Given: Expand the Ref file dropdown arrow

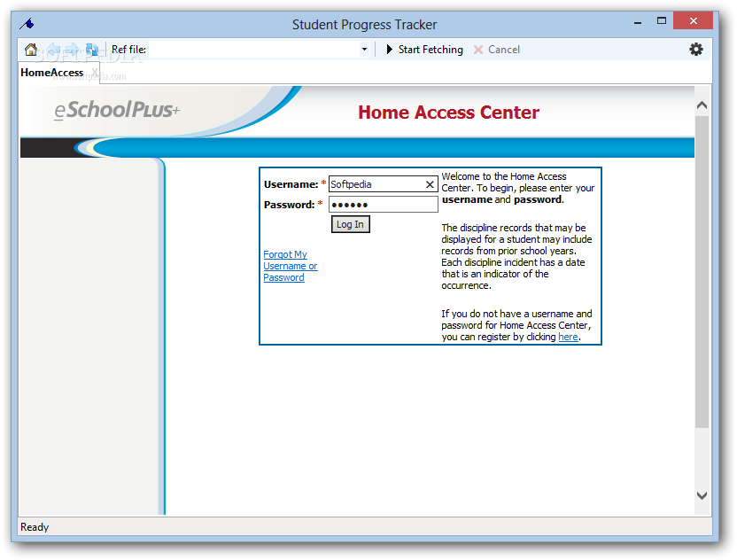Looking at the screenshot, I should 364,50.
